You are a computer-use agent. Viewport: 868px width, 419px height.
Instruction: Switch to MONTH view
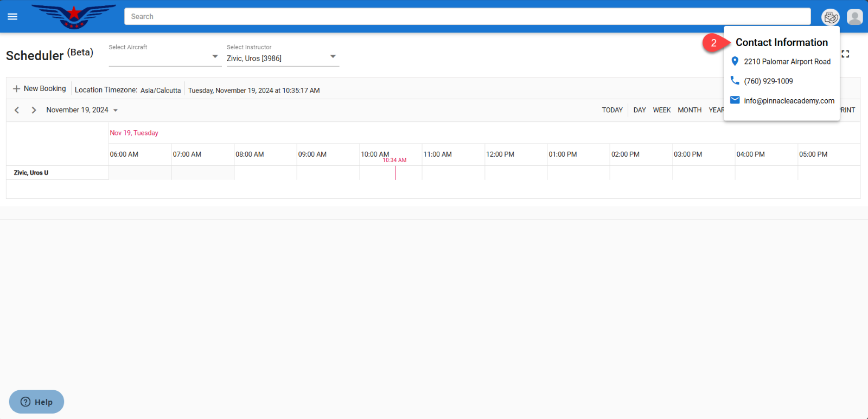click(x=690, y=110)
